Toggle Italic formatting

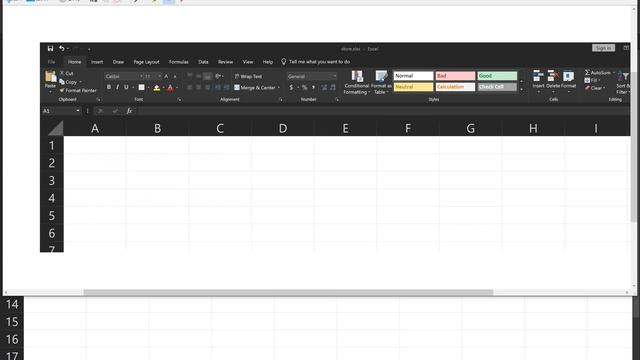coord(117,87)
